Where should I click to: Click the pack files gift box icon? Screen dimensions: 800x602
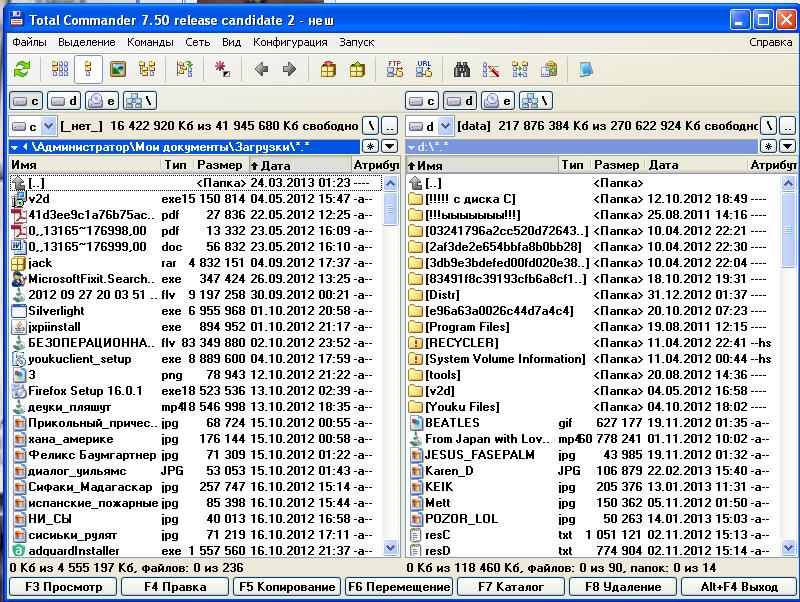327,69
